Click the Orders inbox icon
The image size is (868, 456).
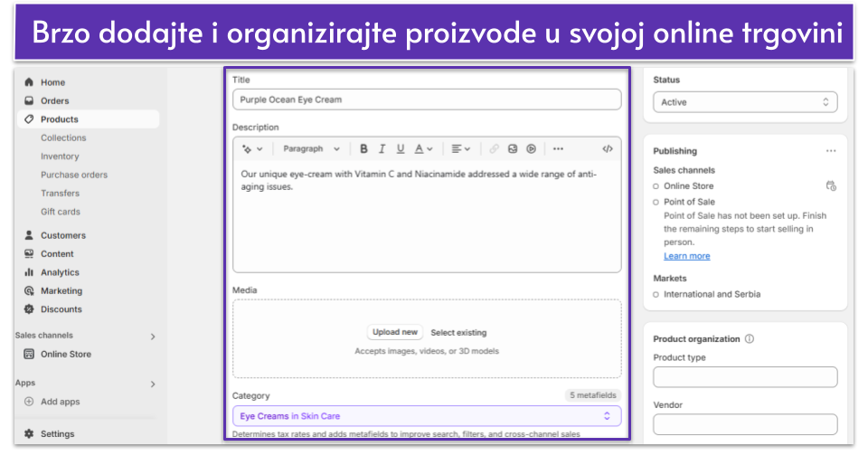(29, 100)
